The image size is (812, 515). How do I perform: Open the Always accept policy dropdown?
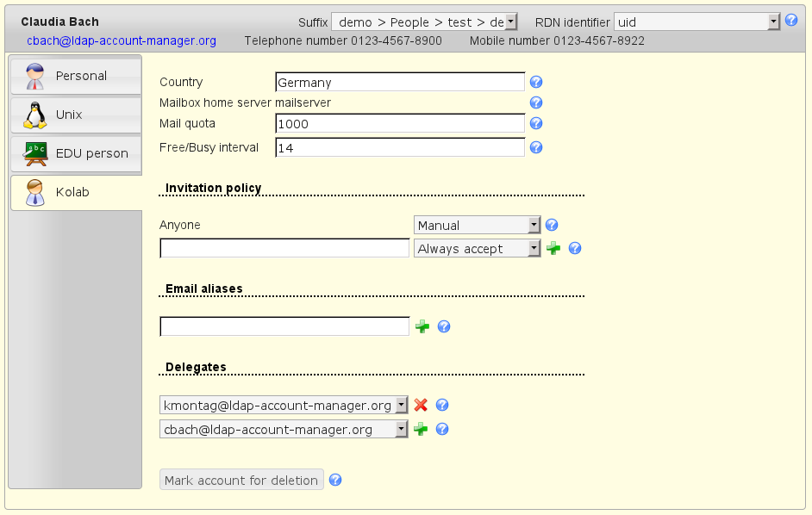pyautogui.click(x=477, y=248)
